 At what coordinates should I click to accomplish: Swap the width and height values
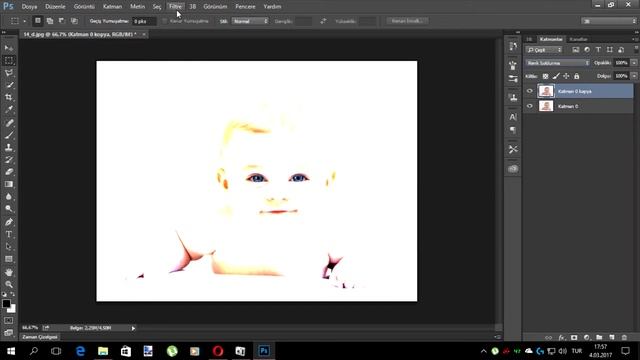tap(323, 21)
